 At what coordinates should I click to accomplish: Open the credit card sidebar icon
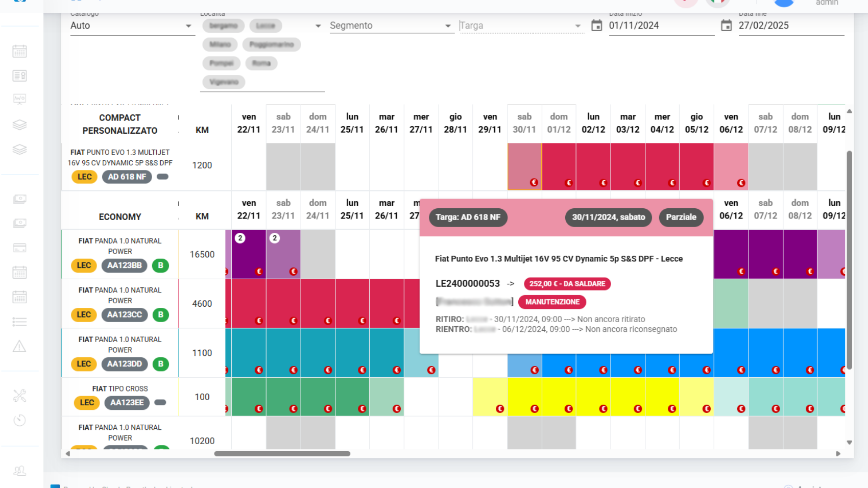[x=19, y=248]
